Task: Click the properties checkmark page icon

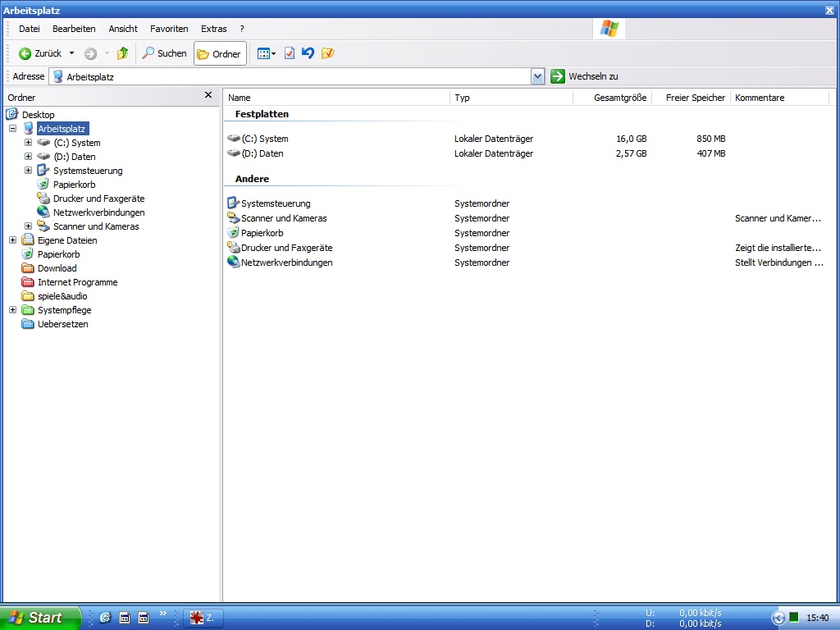Action: point(290,53)
